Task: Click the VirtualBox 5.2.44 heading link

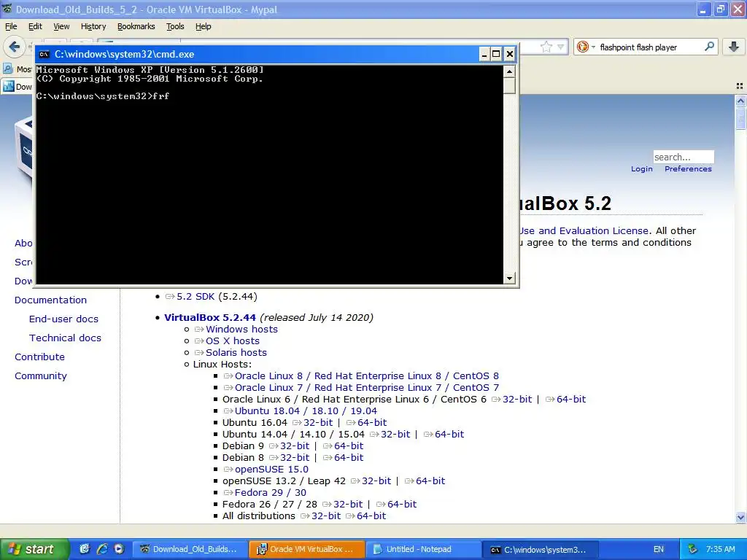Action: [x=210, y=318]
